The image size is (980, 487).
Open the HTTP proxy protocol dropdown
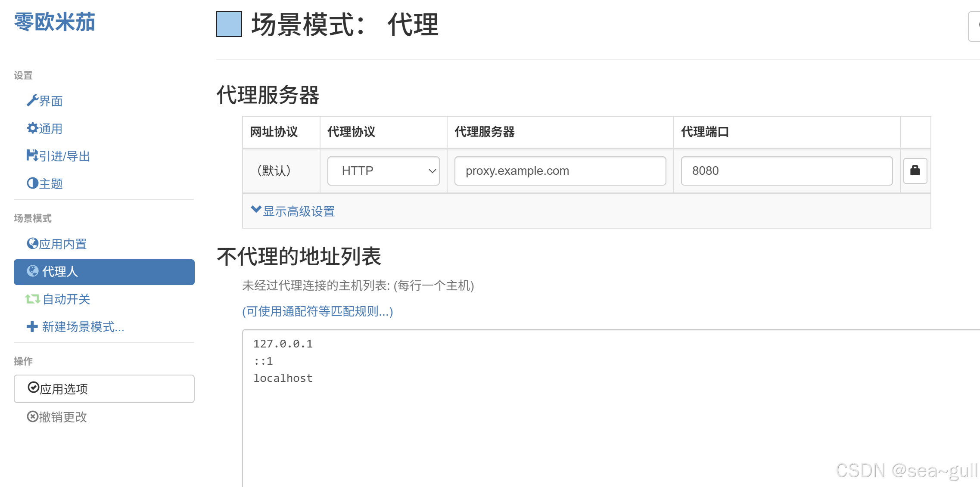(383, 171)
